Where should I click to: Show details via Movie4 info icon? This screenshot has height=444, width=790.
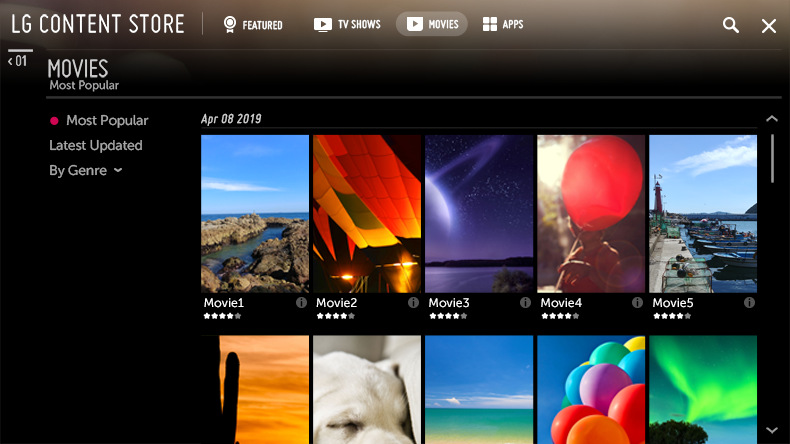(x=637, y=302)
